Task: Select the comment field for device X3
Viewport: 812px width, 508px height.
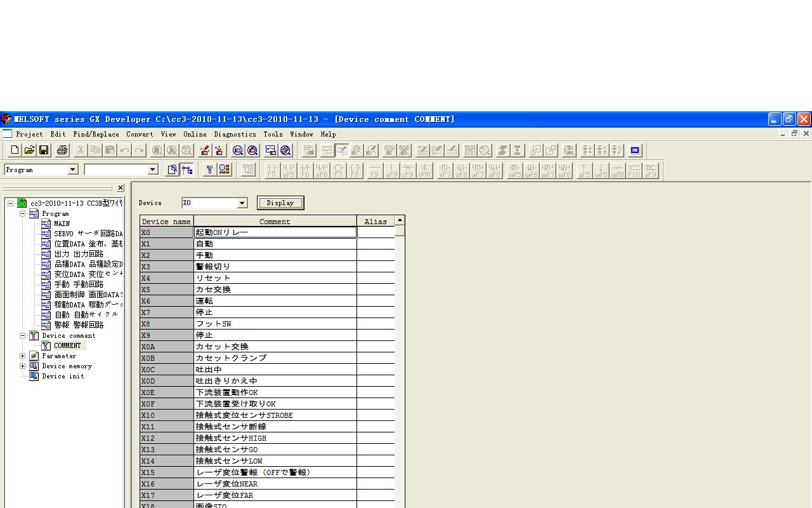Action: 275,267
